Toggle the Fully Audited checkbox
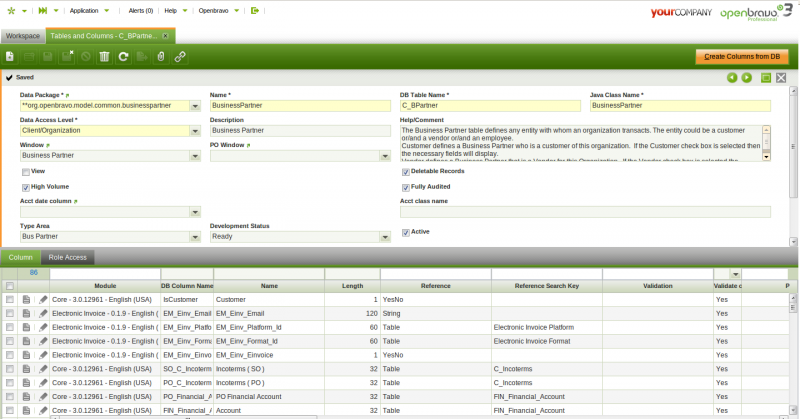The height and width of the screenshot is (419, 800). tap(405, 187)
